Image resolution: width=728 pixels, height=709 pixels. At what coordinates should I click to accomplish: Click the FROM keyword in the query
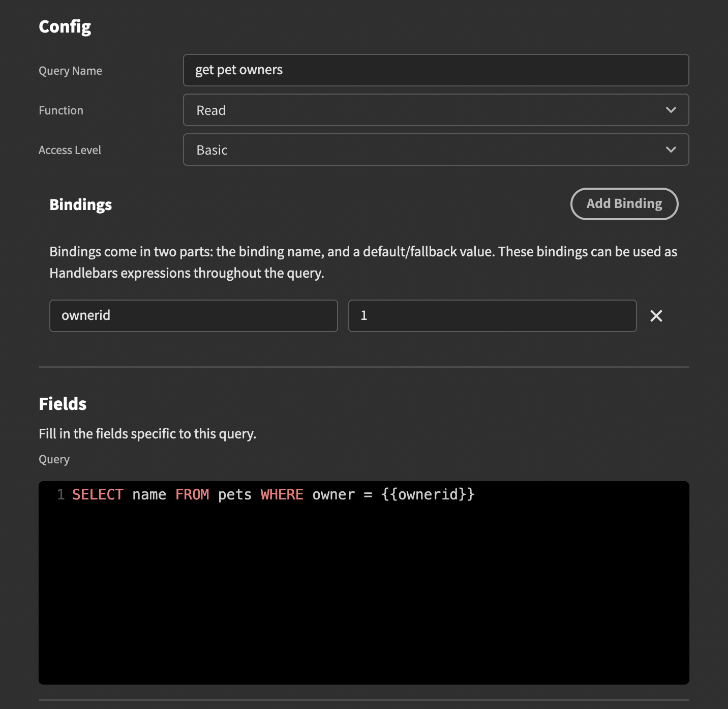(x=192, y=494)
